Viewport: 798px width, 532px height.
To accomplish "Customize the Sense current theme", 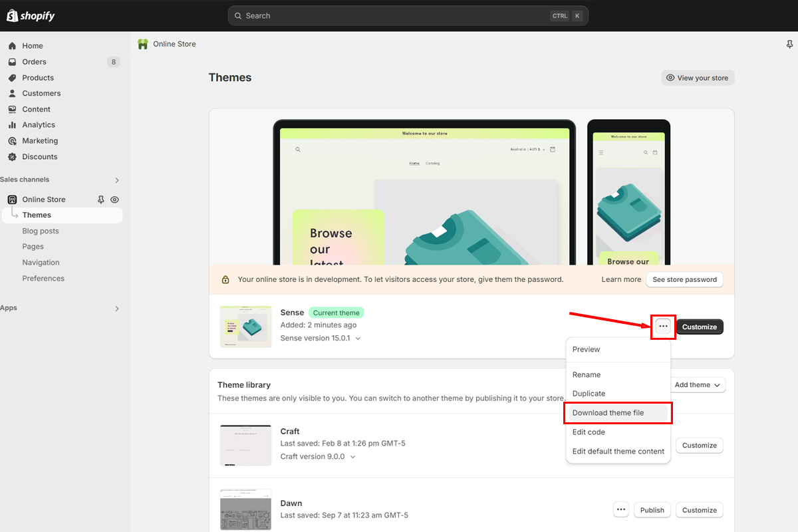I will [x=700, y=327].
